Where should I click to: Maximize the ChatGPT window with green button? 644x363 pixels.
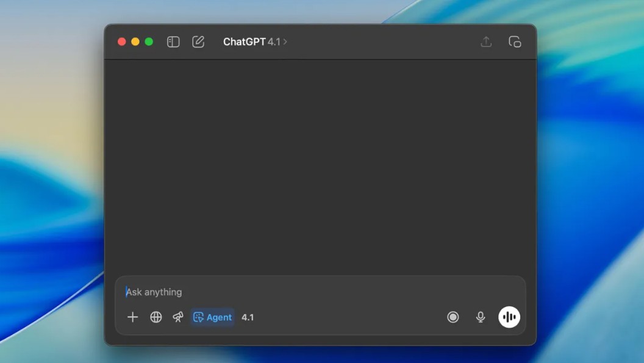click(149, 41)
